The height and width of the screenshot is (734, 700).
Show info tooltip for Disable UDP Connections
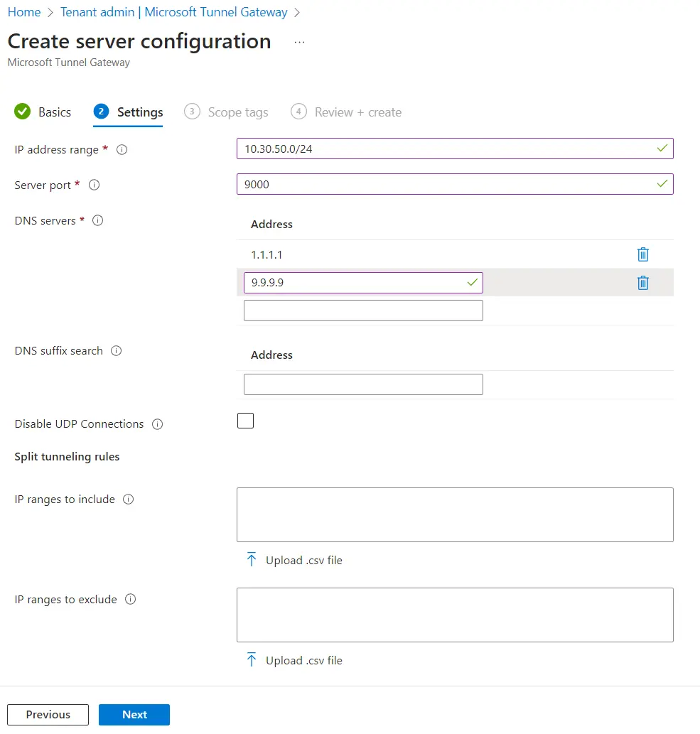158,424
